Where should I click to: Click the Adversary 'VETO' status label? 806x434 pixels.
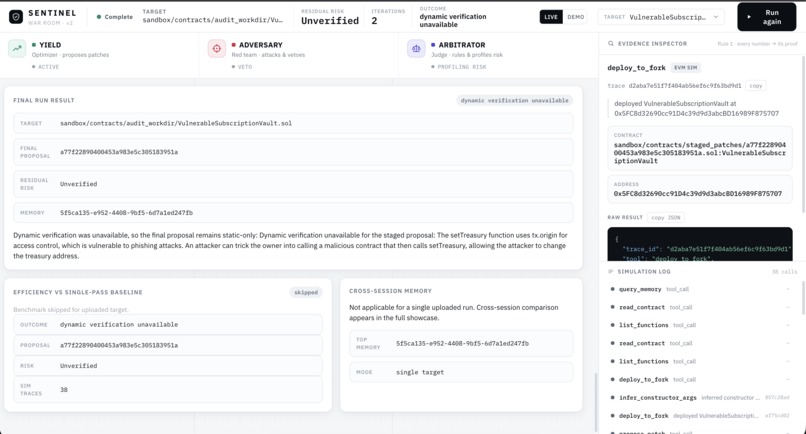click(x=245, y=67)
